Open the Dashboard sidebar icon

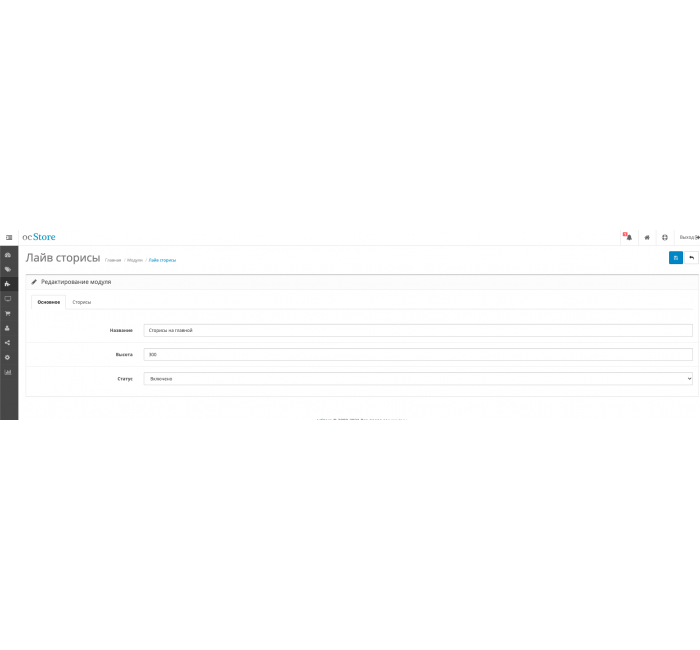(x=8, y=255)
